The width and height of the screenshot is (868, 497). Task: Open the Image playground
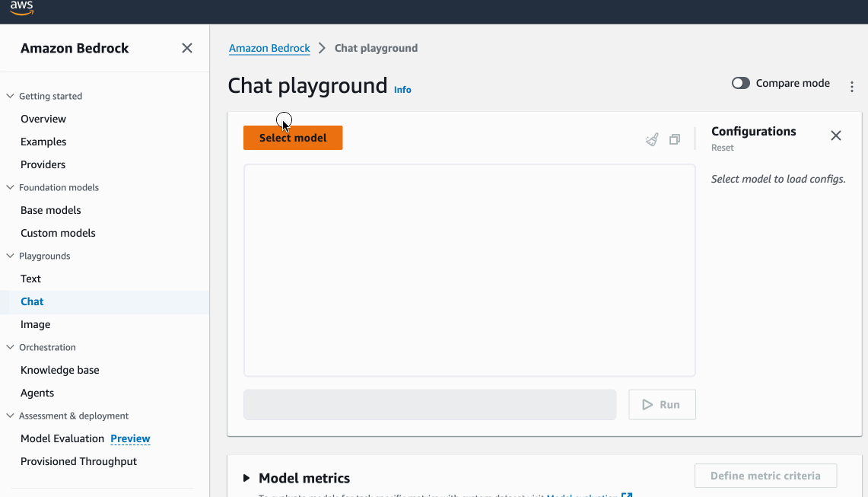coord(36,324)
